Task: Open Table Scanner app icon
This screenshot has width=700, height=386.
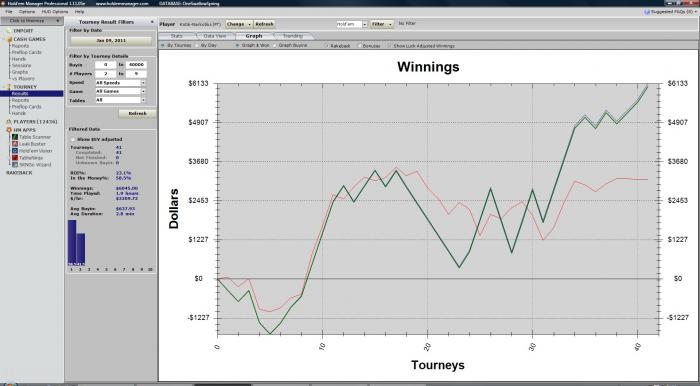Action: [15, 137]
